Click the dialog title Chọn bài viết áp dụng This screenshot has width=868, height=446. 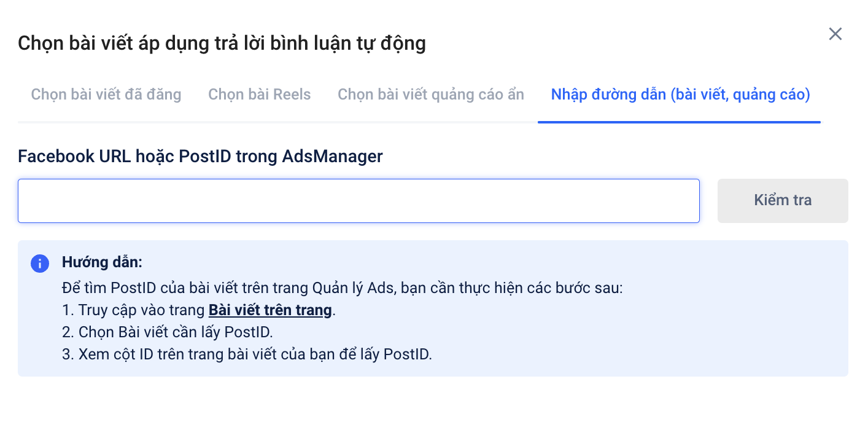[x=222, y=44]
